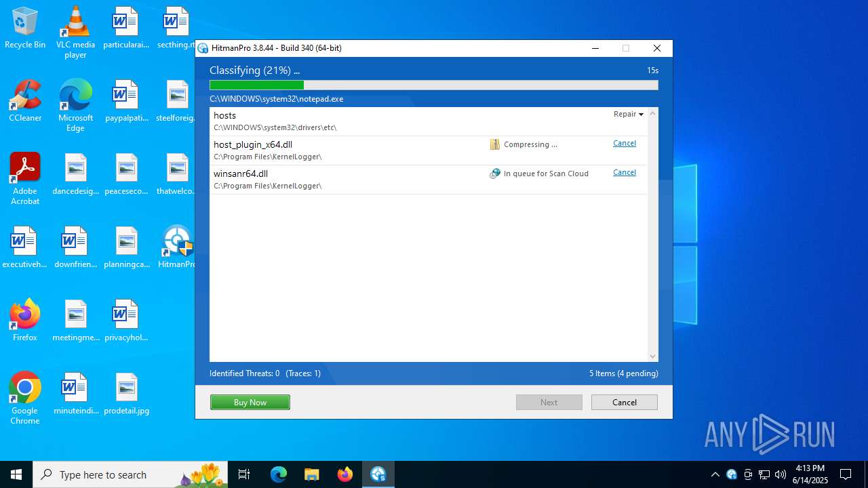The height and width of the screenshot is (488, 868).
Task: Click the Compressing archive icon for host_plugin_x64.dll
Action: (495, 144)
